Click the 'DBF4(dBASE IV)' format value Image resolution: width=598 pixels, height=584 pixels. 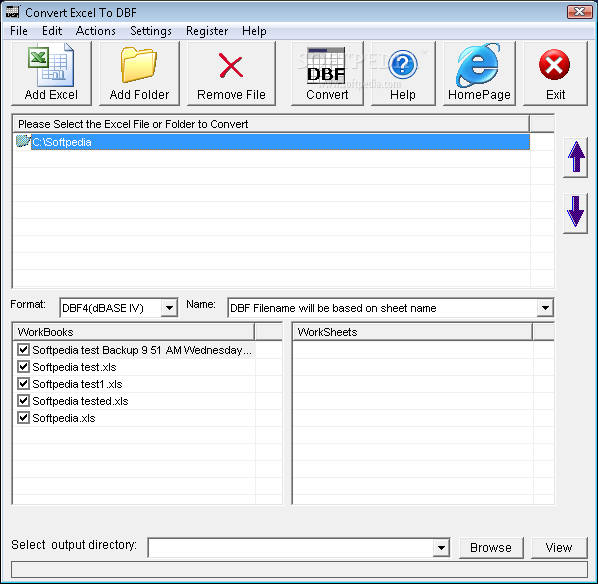(103, 308)
